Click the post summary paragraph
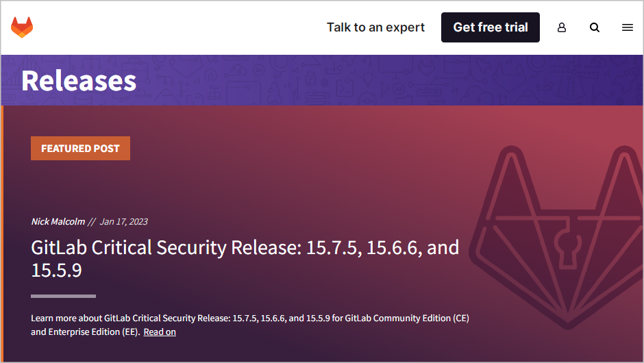The height and width of the screenshot is (363, 644). pyautogui.click(x=249, y=325)
